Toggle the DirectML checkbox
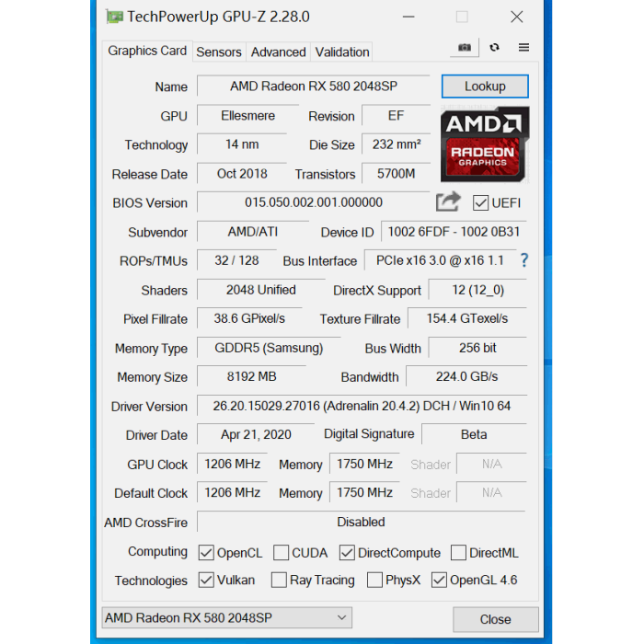This screenshot has height=644, width=644. point(458,553)
